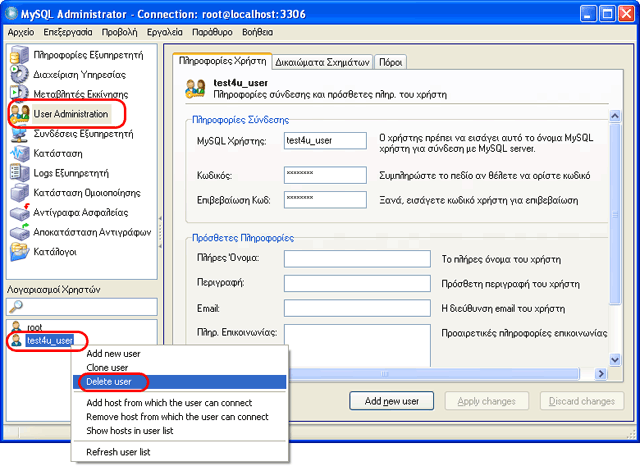The height and width of the screenshot is (466, 640).
Task: Click the magnifier icon in user search
Action: tap(16, 306)
